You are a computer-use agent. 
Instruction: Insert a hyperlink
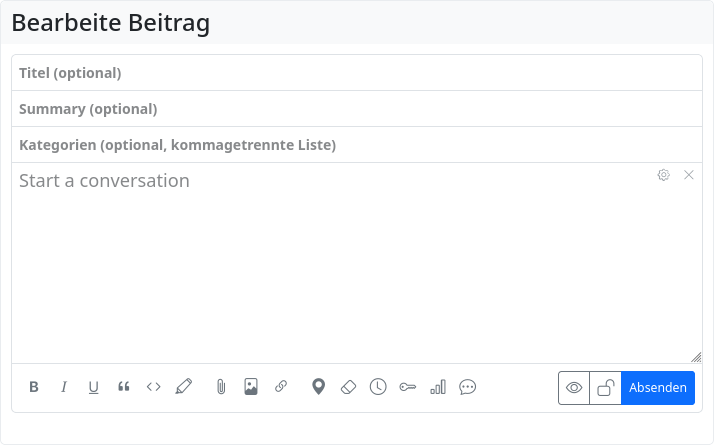pos(281,387)
